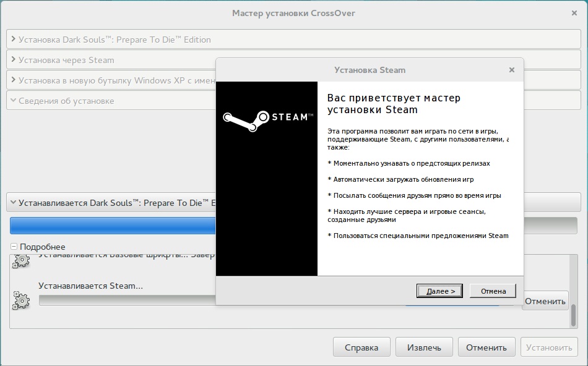Click the Находить лучшие сервера line

tap(407, 215)
